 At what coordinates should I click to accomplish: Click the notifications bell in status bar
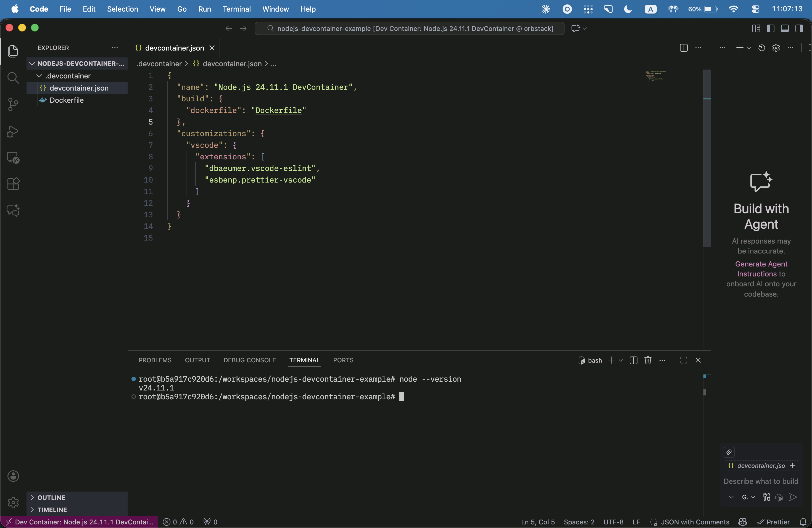click(803, 522)
